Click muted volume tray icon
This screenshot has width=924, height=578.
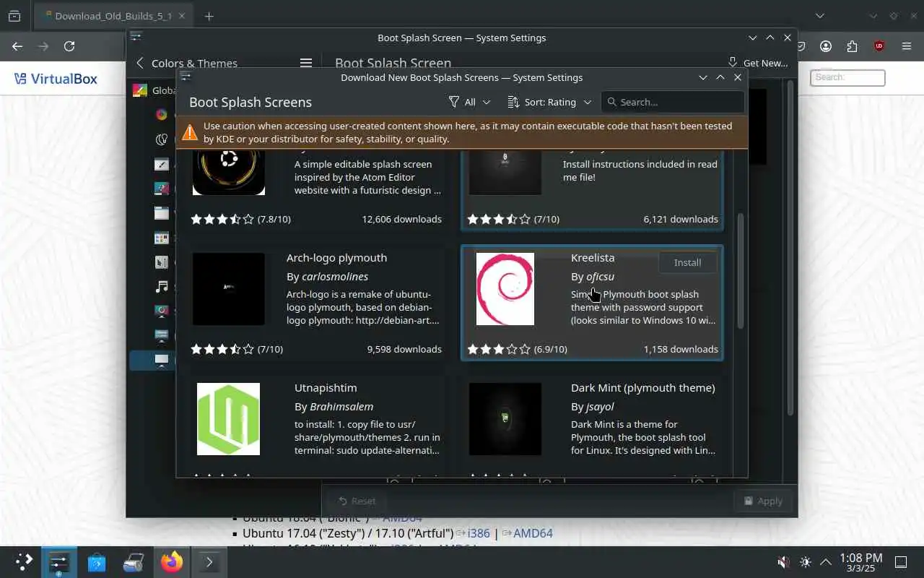[783, 562]
